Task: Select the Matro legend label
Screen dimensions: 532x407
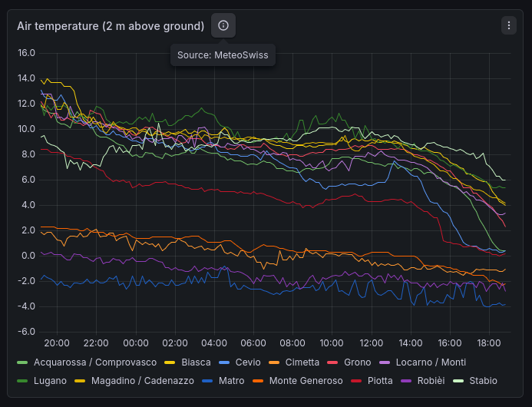Action: pyautogui.click(x=231, y=381)
